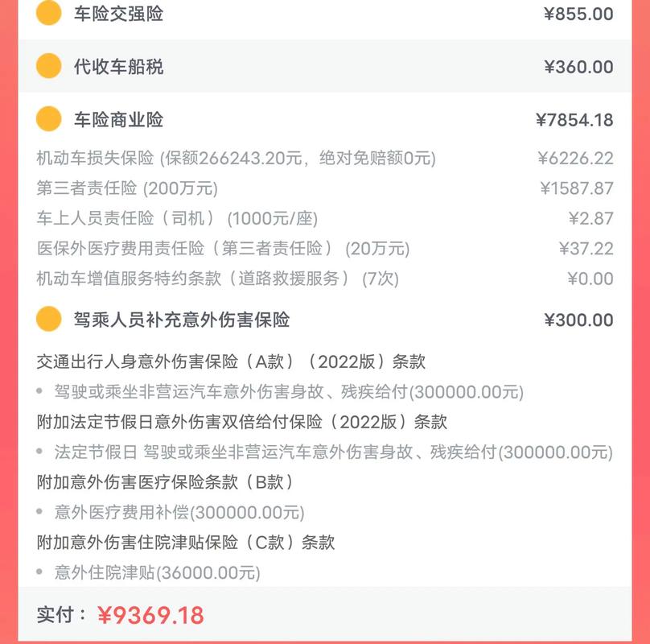Click the orange icon beside 代收车船税

(x=48, y=64)
